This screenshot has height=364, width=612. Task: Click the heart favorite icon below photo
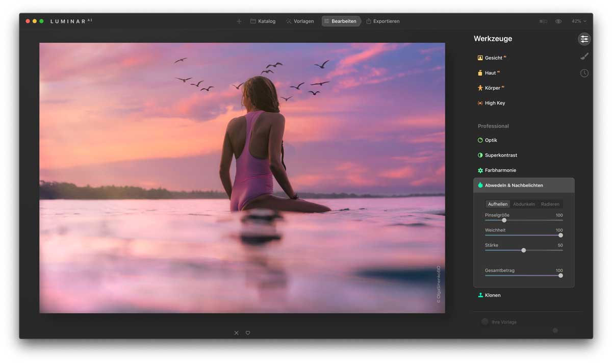tap(248, 333)
